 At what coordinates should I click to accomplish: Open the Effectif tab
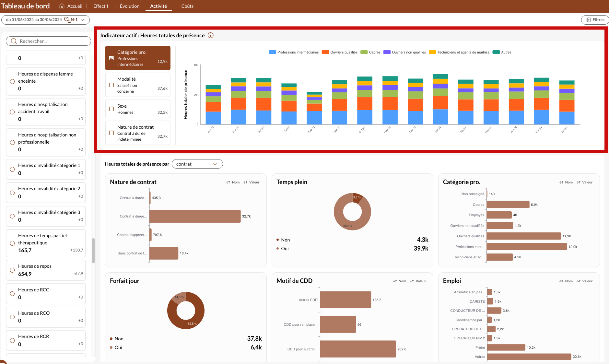pyautogui.click(x=101, y=6)
